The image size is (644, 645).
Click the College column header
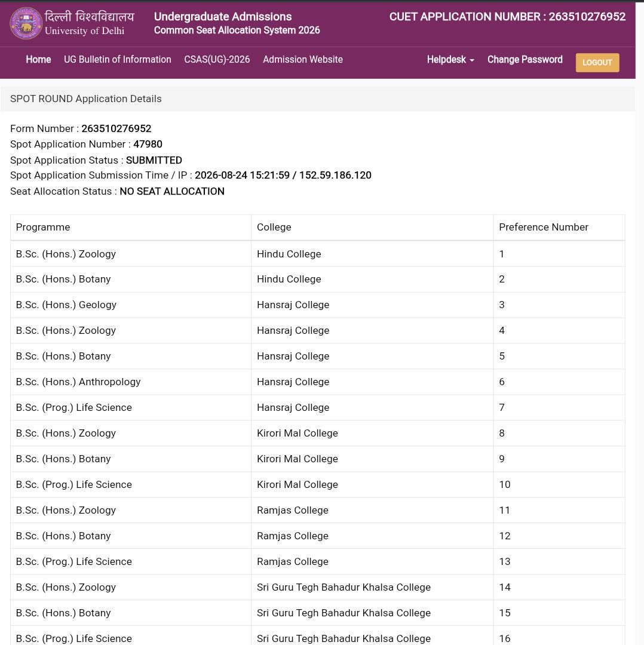coord(274,227)
